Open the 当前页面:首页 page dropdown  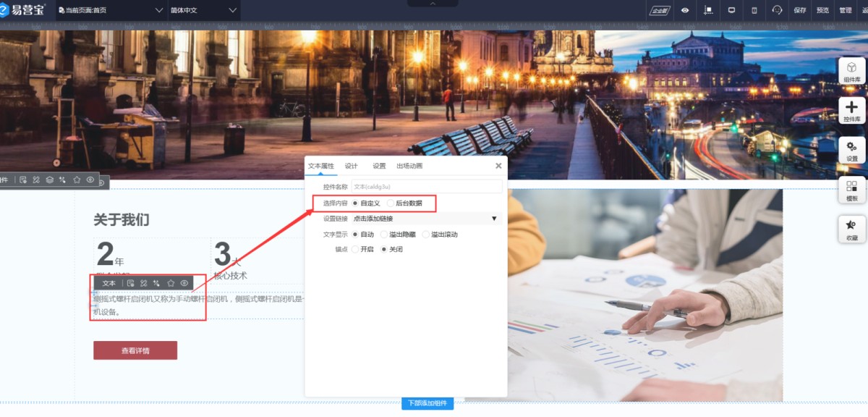point(110,10)
